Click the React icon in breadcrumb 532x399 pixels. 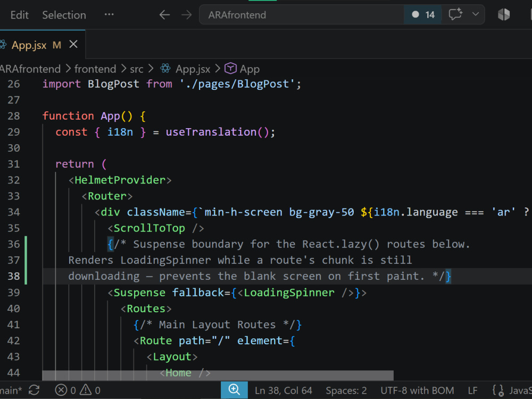tap(165, 69)
